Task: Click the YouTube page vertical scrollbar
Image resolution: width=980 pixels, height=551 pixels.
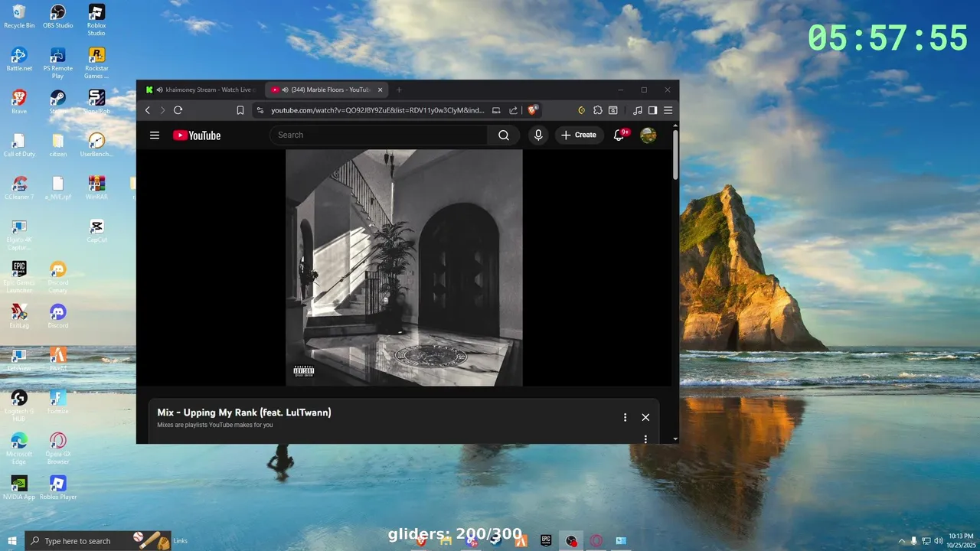Action: [675, 155]
